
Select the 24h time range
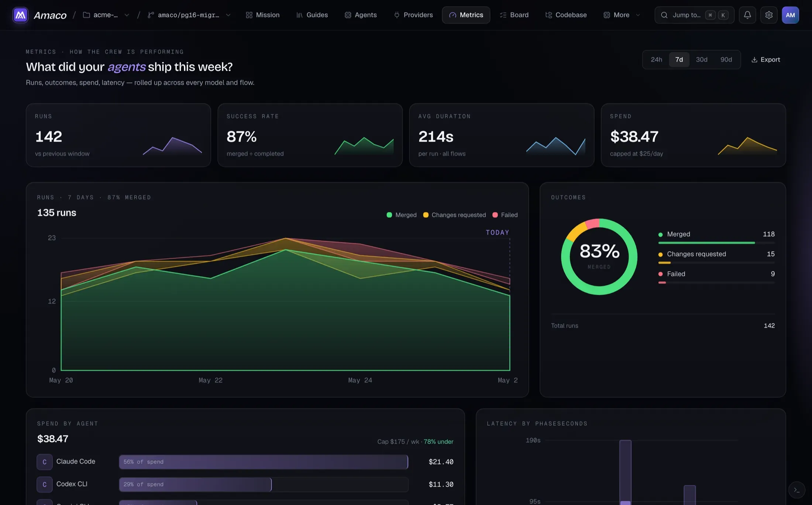656,60
